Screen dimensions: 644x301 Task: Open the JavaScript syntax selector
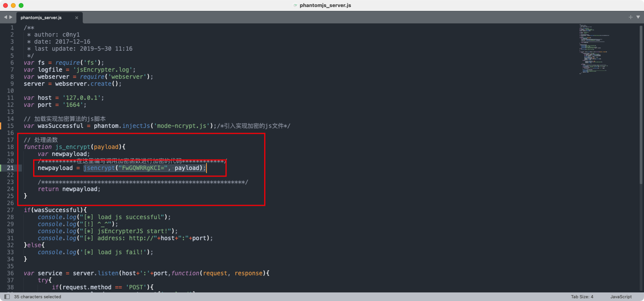(x=621, y=297)
